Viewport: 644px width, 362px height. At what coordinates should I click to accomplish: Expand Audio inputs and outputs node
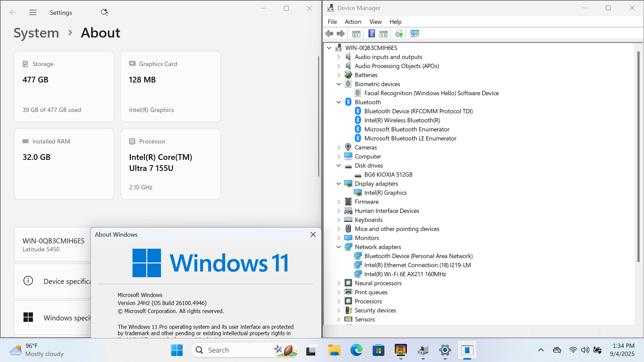point(338,57)
